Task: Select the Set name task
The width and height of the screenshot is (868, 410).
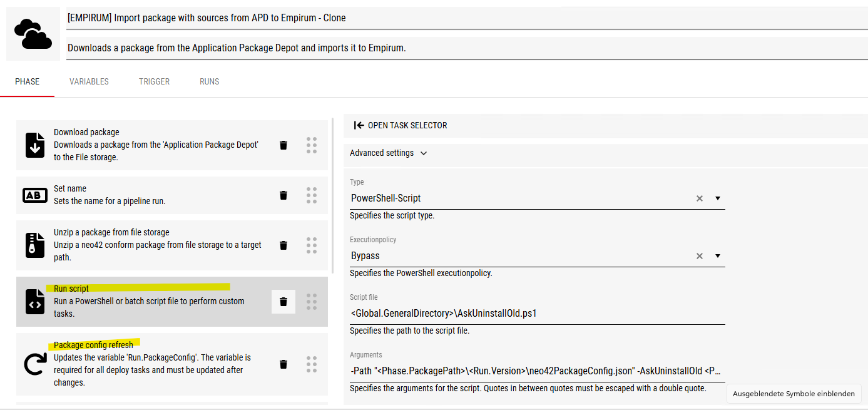Action: (x=156, y=195)
